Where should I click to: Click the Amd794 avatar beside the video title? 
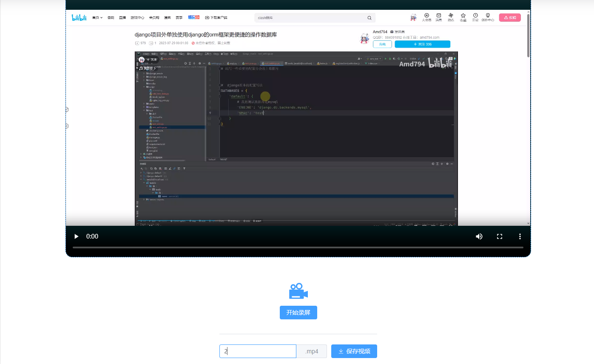coord(364,38)
